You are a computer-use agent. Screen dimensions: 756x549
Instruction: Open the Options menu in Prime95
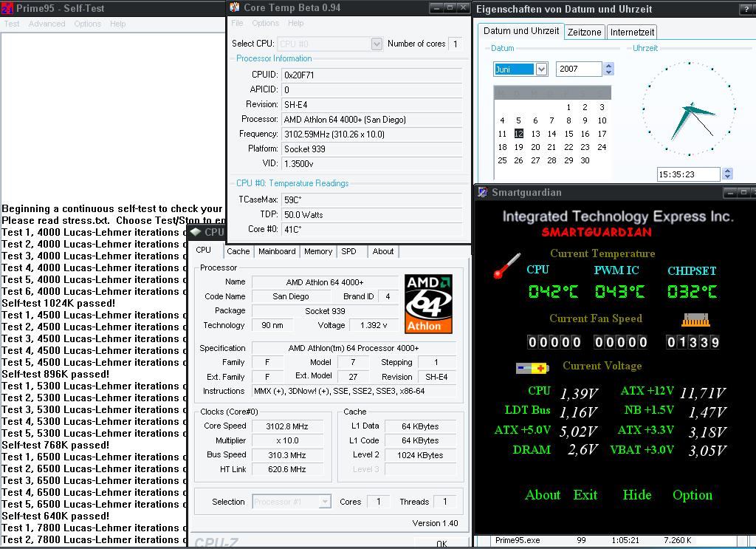pyautogui.click(x=87, y=24)
